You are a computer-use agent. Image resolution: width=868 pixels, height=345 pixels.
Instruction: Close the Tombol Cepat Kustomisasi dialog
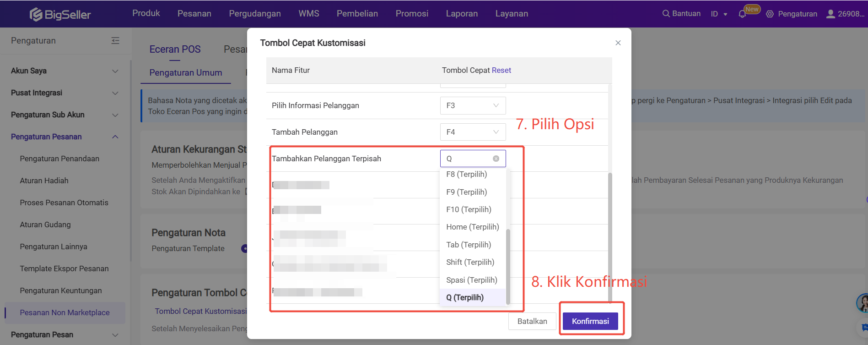click(618, 43)
